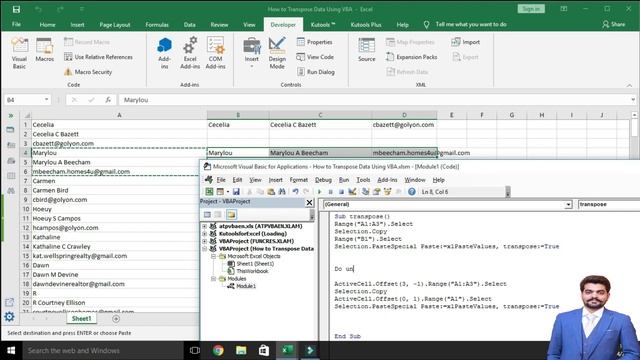Open the Add-Ins menu in VBA editor
Screen dimensions: 640x360
pyautogui.click(x=387, y=180)
